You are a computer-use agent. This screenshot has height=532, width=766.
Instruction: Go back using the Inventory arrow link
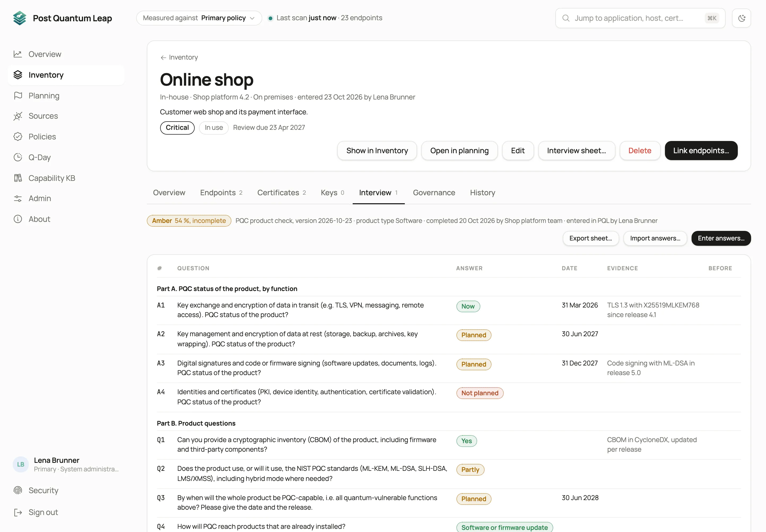click(179, 57)
